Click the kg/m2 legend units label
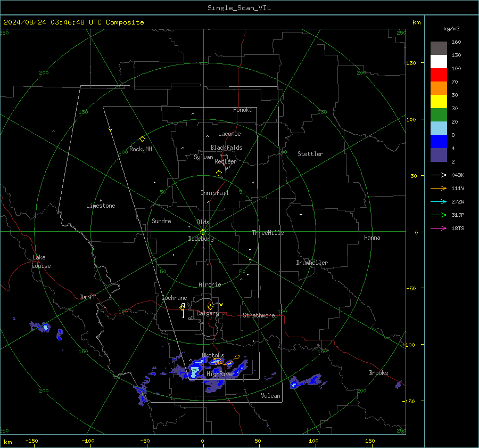Image resolution: width=479 pixels, height=448 pixels. tap(451, 29)
